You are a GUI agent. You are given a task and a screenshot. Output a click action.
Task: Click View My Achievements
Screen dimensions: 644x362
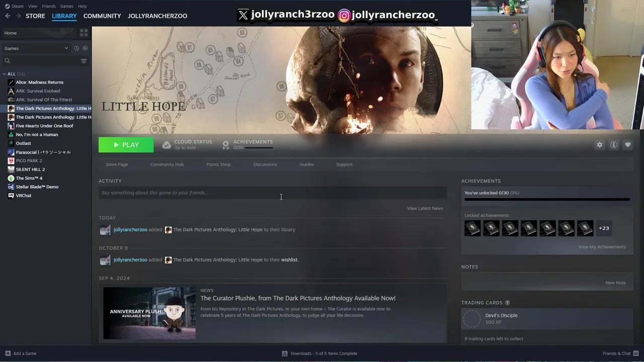pos(602,247)
